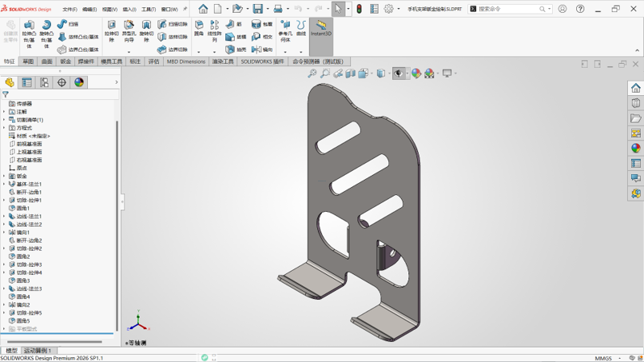Open Edit Appearance color sphere in view toolbar
Screen dimensions: 644x362
(416, 74)
